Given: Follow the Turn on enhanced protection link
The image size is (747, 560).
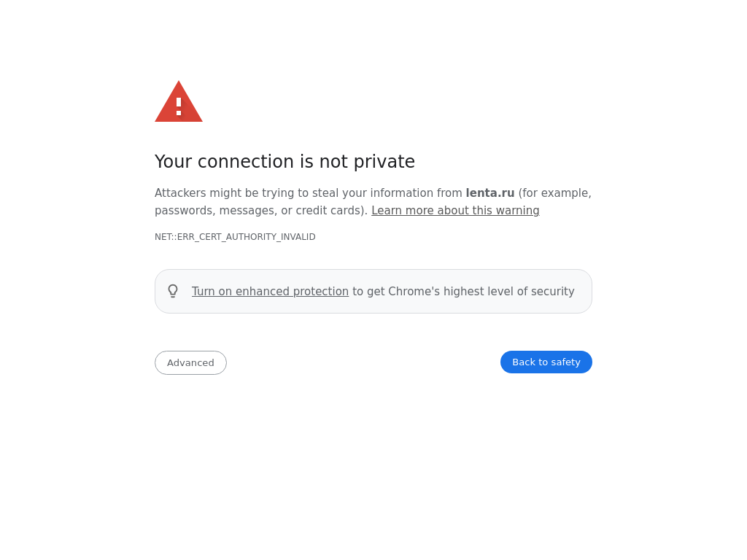Looking at the screenshot, I should point(270,292).
